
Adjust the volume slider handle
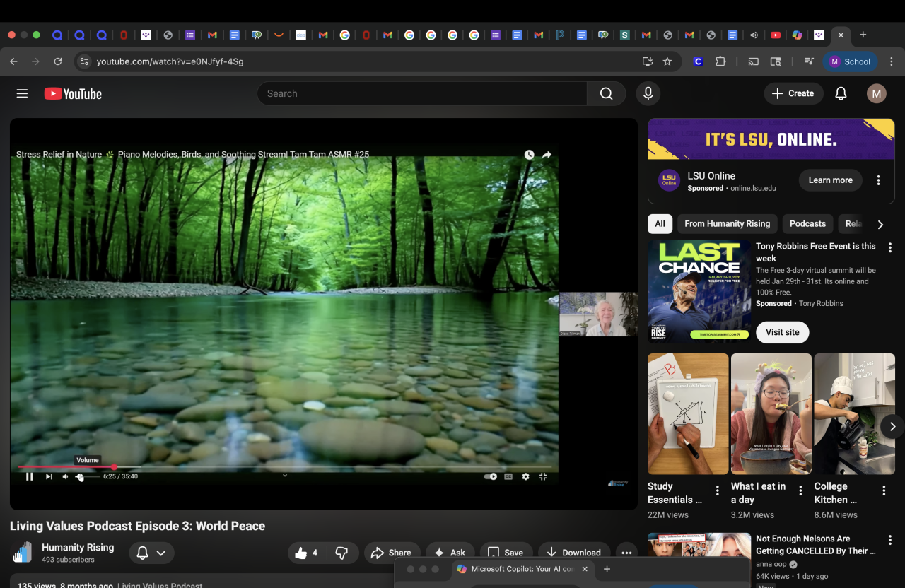80,477
